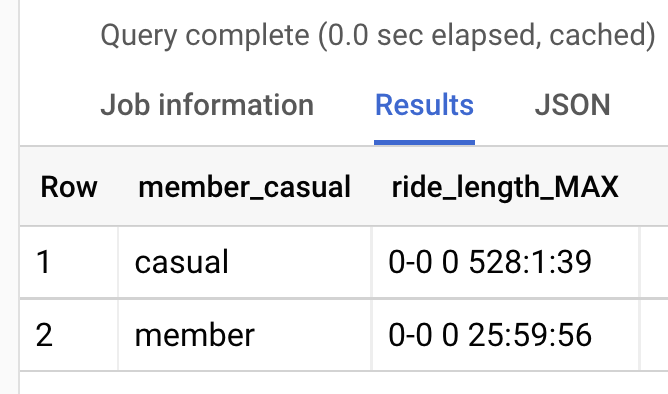Click the blue underline beneath Results

[424, 142]
